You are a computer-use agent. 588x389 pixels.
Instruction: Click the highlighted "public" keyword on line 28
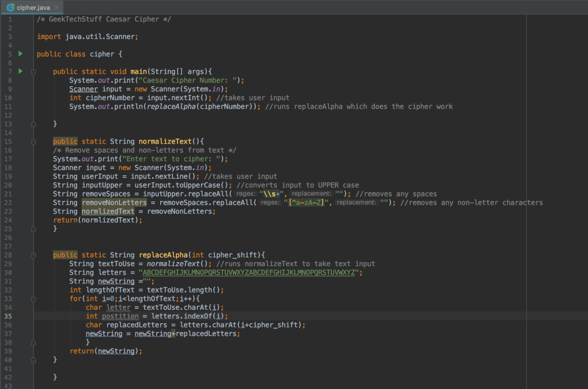point(65,255)
